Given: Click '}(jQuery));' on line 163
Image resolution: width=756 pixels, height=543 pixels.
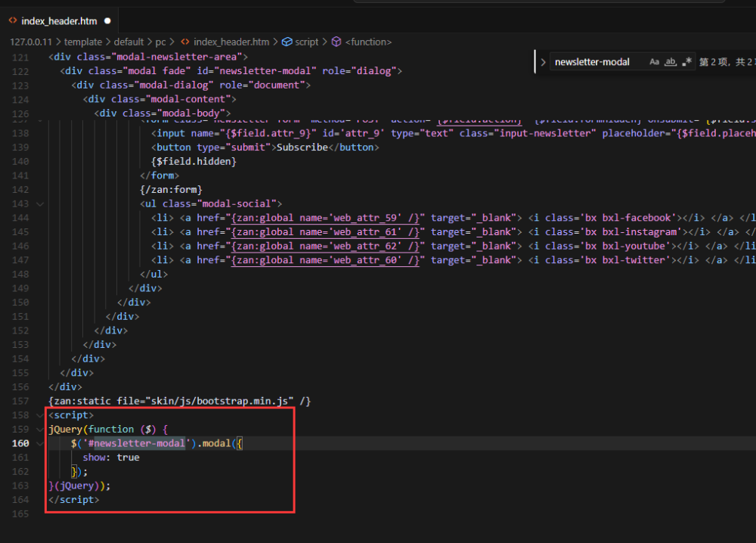Looking at the screenshot, I should coord(79,486).
